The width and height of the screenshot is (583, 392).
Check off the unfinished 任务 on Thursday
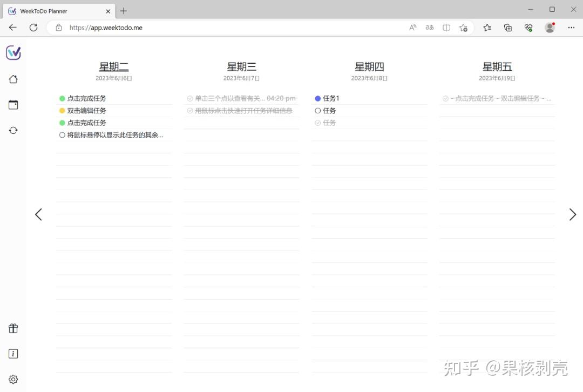click(317, 111)
